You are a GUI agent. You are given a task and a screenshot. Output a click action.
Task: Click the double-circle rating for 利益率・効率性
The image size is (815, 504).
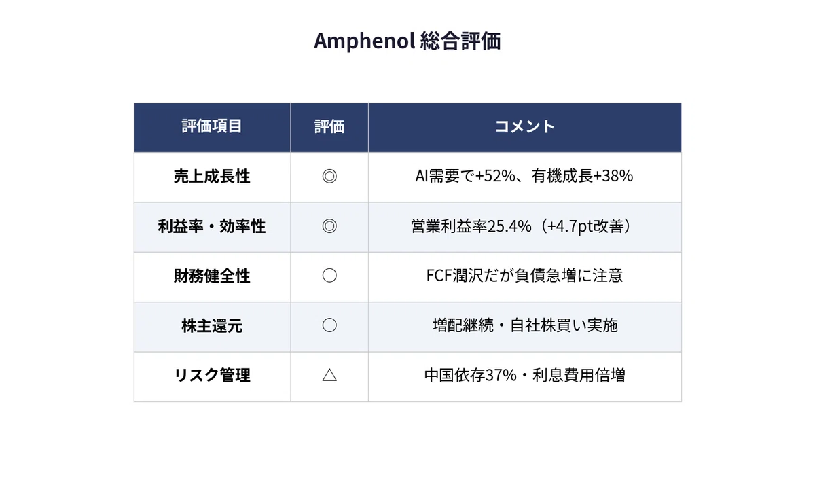(x=329, y=226)
